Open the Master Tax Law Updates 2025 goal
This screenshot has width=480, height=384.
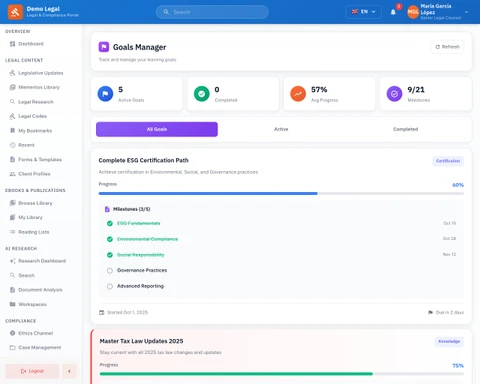tap(141, 341)
